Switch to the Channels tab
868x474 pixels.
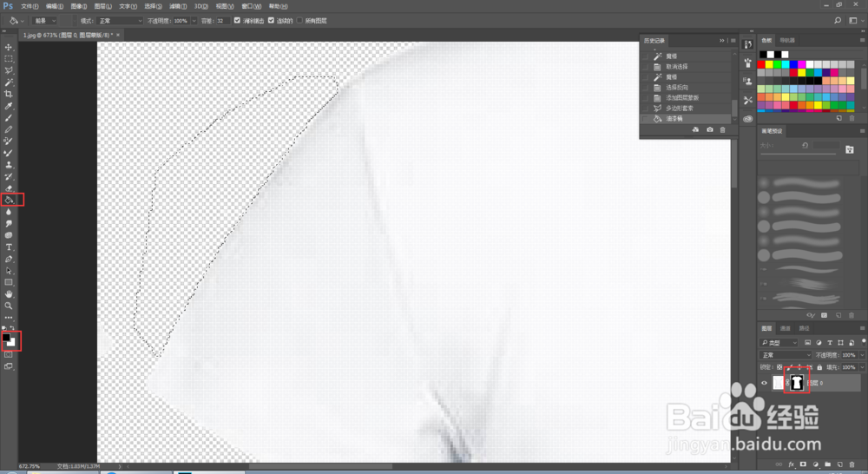(x=785, y=328)
